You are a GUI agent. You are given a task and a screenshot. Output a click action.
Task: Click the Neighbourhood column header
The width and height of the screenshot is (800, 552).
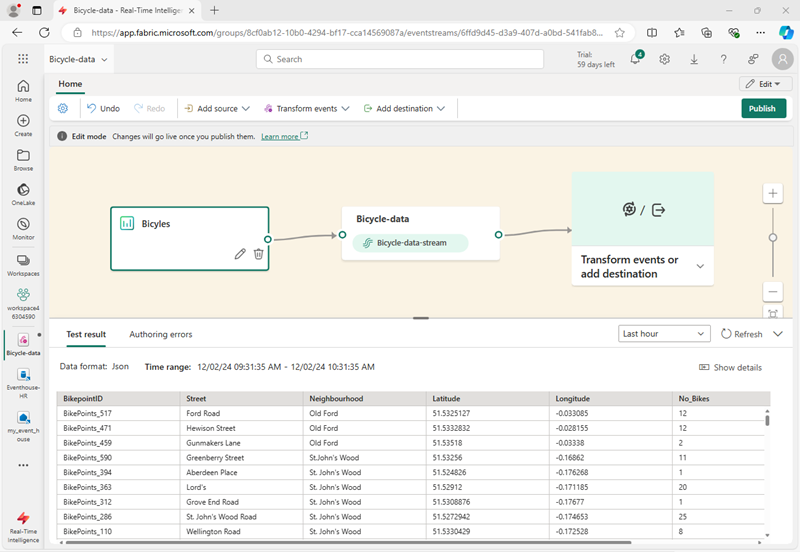(x=364, y=398)
